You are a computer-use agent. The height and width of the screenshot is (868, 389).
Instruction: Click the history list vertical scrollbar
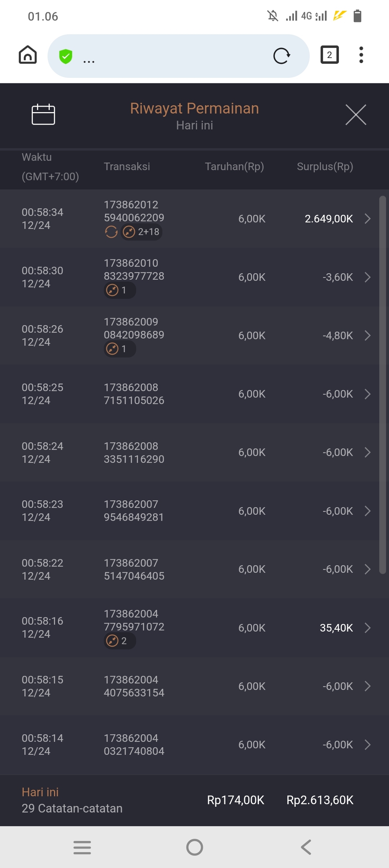pos(383,384)
